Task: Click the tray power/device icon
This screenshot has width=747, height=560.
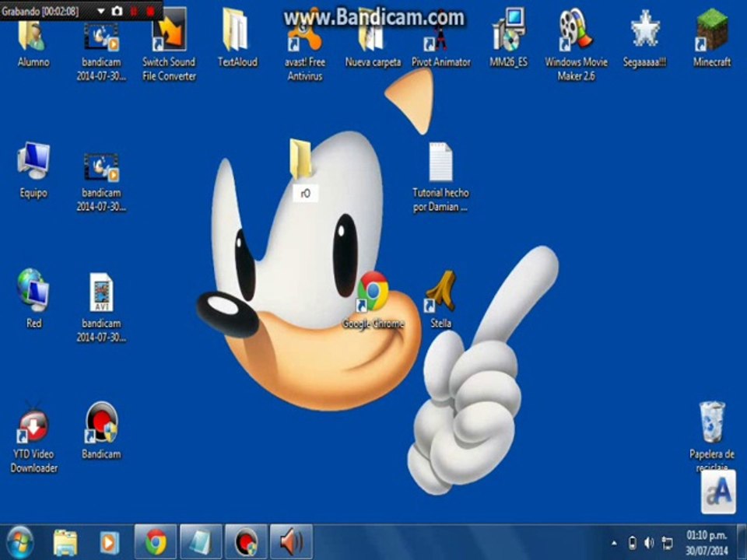Action: tap(632, 543)
